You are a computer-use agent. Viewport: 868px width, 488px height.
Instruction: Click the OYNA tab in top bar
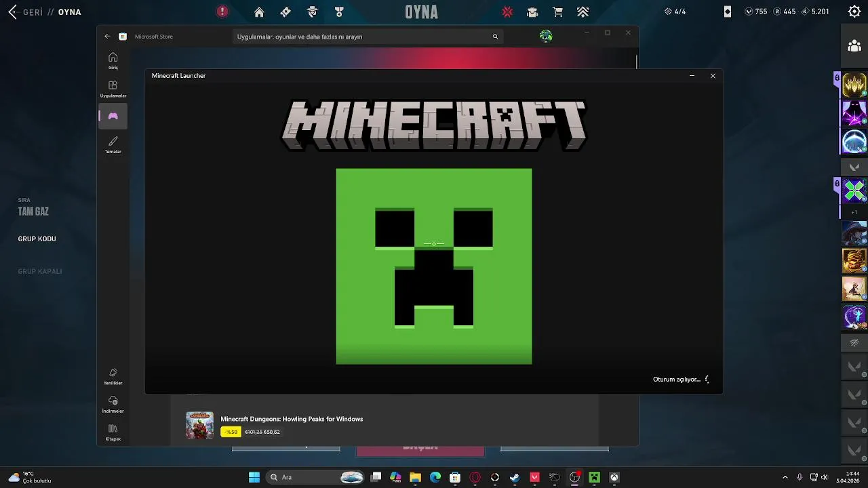point(421,12)
